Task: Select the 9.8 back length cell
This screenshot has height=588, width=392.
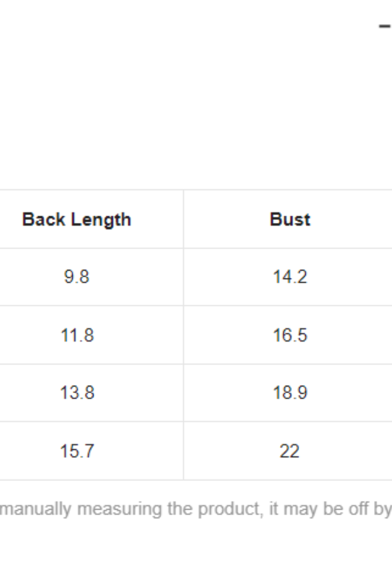Action: [77, 277]
